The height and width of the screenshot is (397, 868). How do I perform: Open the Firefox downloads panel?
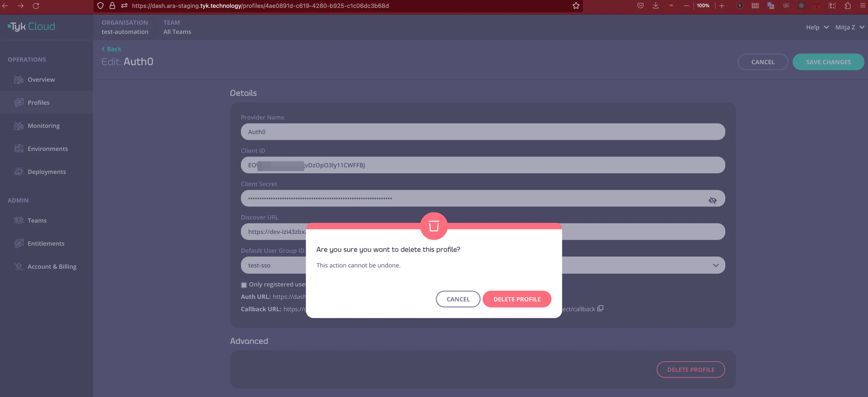click(656, 6)
